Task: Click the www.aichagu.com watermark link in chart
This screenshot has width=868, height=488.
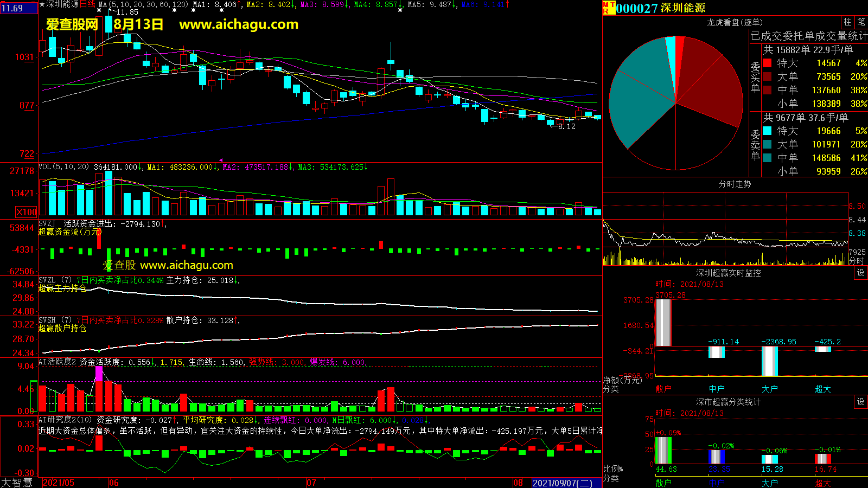Action: (239, 24)
